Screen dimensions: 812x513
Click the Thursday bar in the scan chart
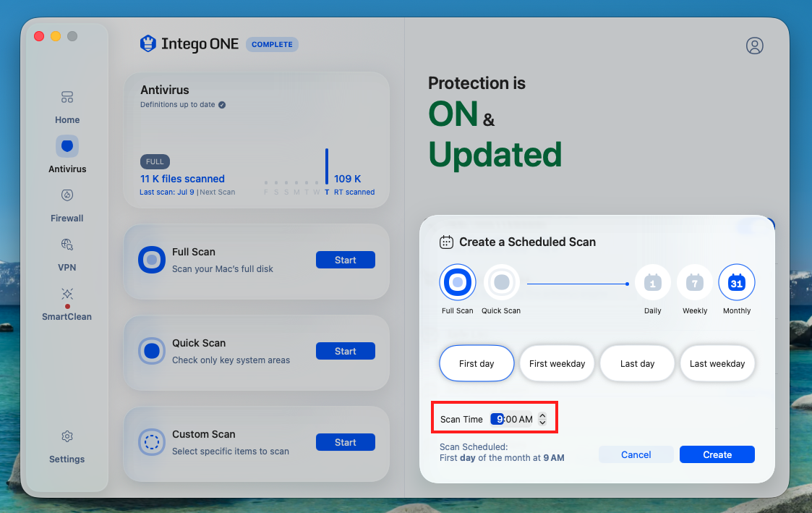[327, 166]
